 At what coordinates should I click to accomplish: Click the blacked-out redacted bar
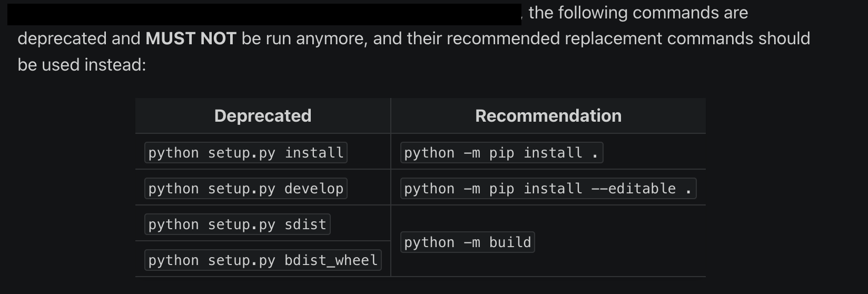click(x=264, y=14)
